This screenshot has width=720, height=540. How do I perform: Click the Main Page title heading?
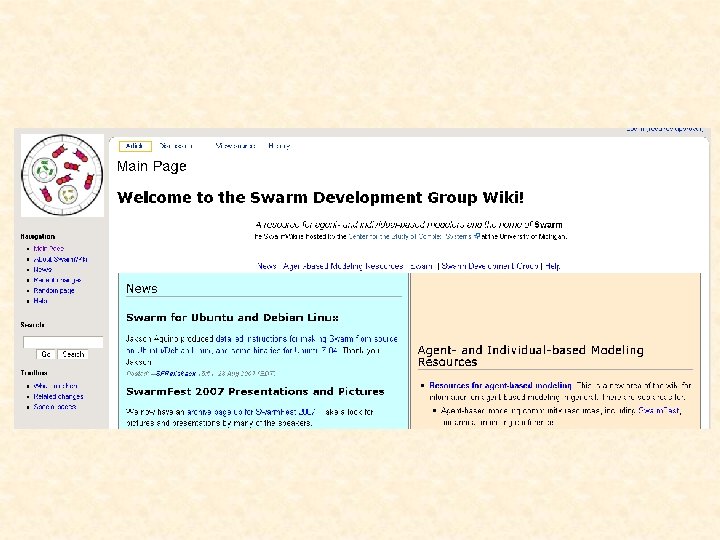pos(152,166)
